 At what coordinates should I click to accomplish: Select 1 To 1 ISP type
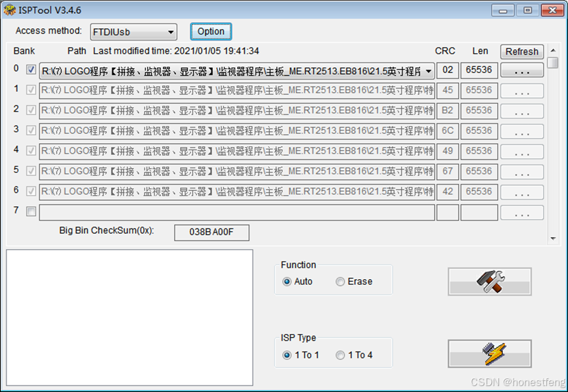287,355
